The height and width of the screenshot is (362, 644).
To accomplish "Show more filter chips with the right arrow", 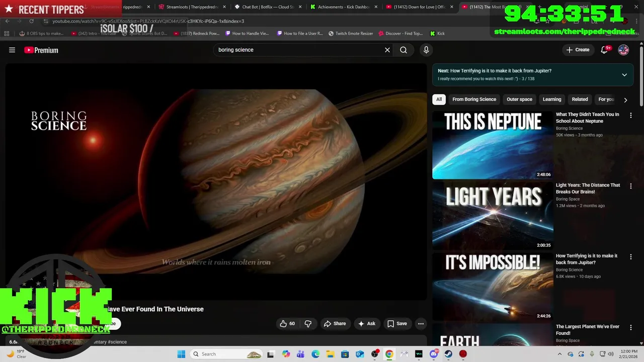I will click(x=625, y=100).
